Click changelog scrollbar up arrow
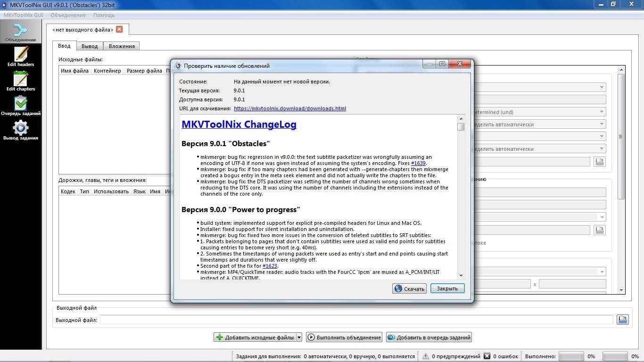The height and width of the screenshot is (362, 644). [461, 119]
